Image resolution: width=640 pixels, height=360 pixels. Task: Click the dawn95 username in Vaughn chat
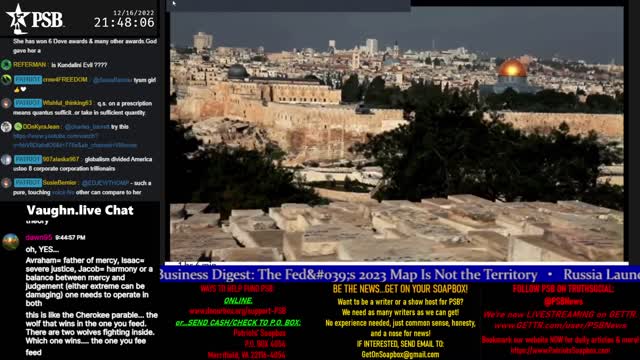[x=39, y=238]
